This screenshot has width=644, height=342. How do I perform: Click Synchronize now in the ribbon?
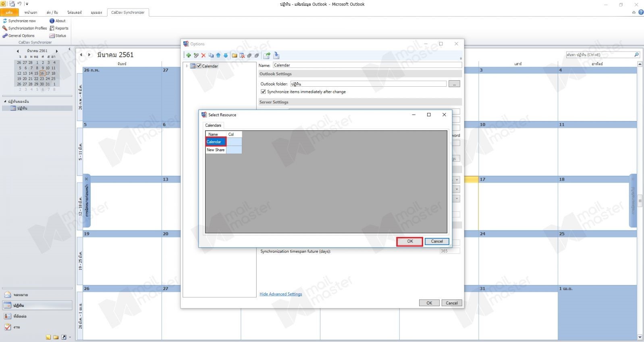(19, 21)
